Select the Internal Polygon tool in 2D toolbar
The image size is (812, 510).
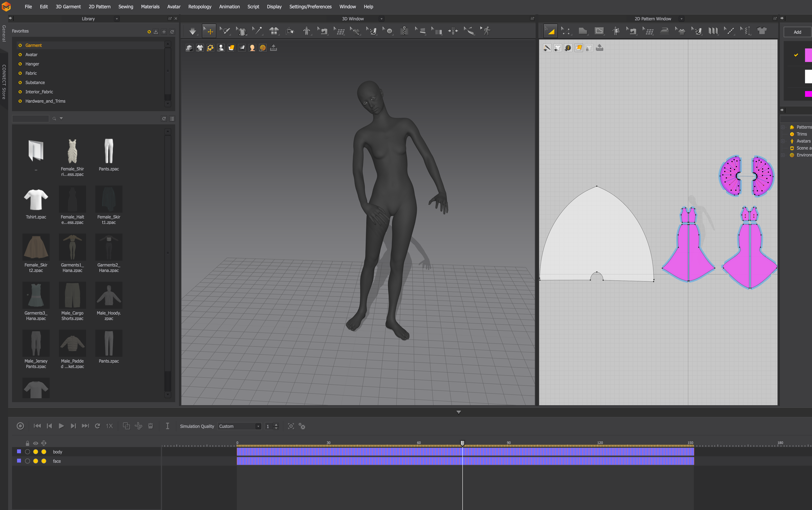[599, 31]
